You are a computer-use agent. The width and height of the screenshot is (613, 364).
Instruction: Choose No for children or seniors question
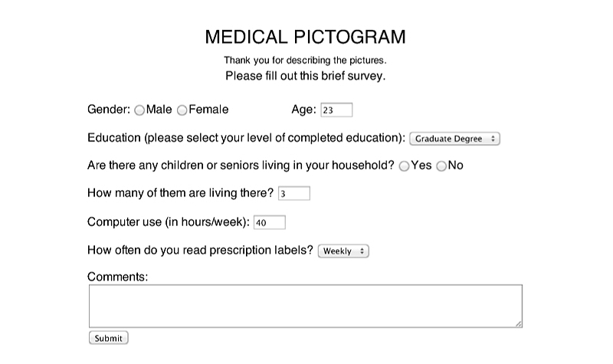[441, 166]
